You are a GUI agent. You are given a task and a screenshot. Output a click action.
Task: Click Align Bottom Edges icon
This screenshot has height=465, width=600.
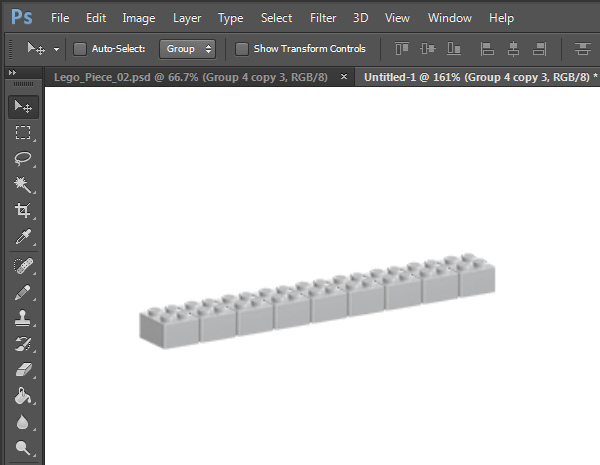click(454, 49)
